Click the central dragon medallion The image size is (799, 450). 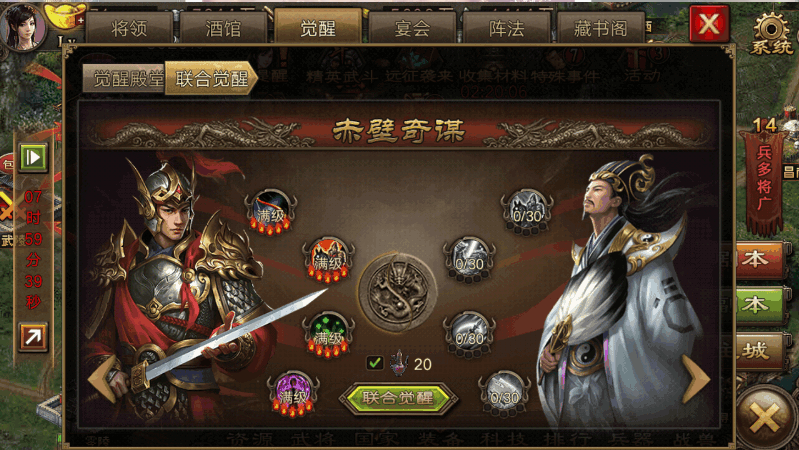(x=397, y=293)
